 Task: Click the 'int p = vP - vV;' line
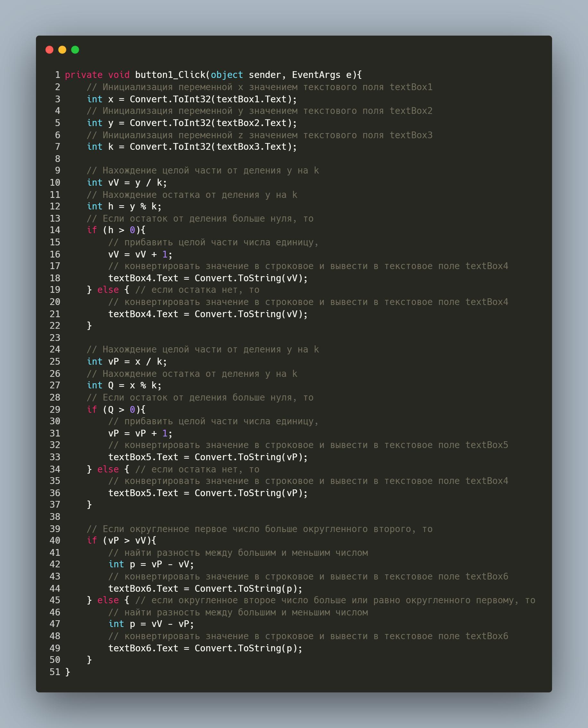click(151, 564)
